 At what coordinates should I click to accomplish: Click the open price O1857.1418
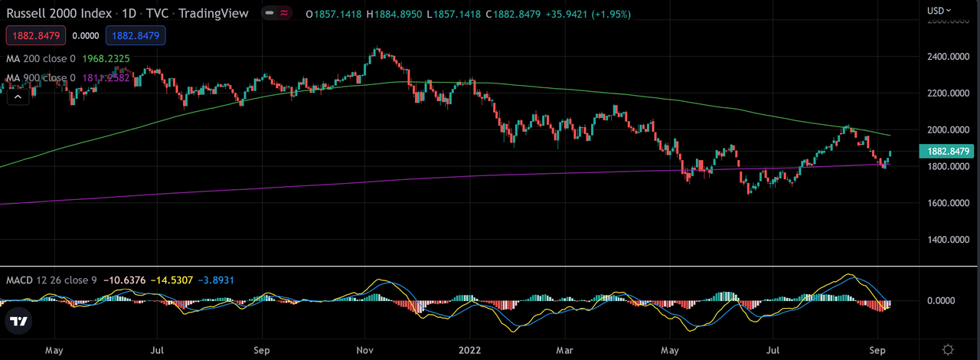tap(335, 14)
